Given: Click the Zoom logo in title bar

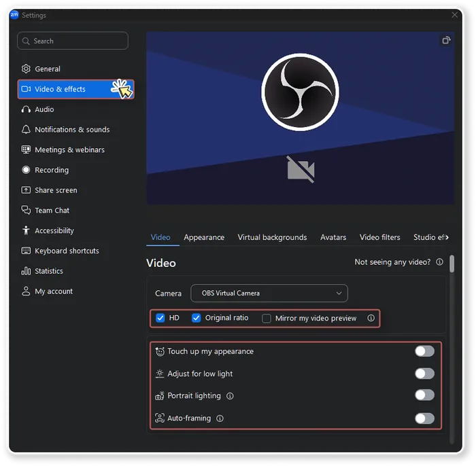Looking at the screenshot, I should [14, 14].
